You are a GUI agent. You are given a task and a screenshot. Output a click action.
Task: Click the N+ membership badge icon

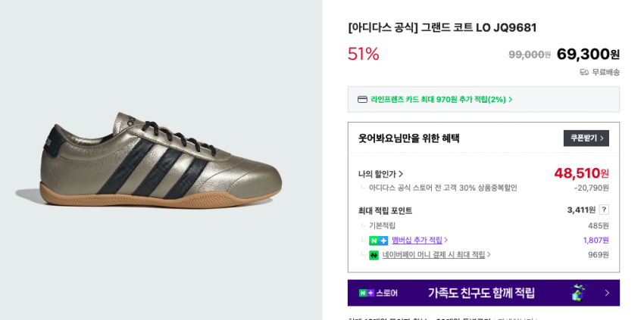[378, 241]
